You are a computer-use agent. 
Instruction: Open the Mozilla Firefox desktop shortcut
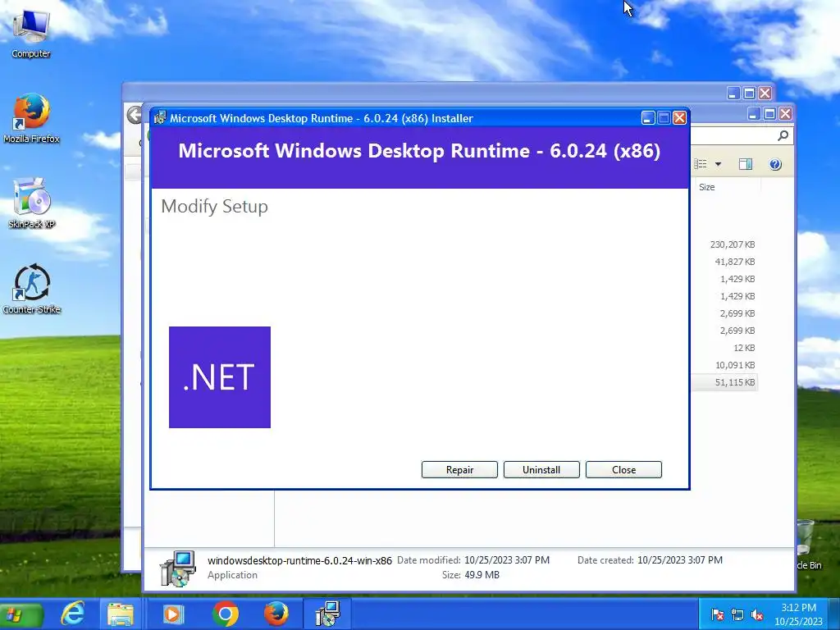tap(31, 118)
